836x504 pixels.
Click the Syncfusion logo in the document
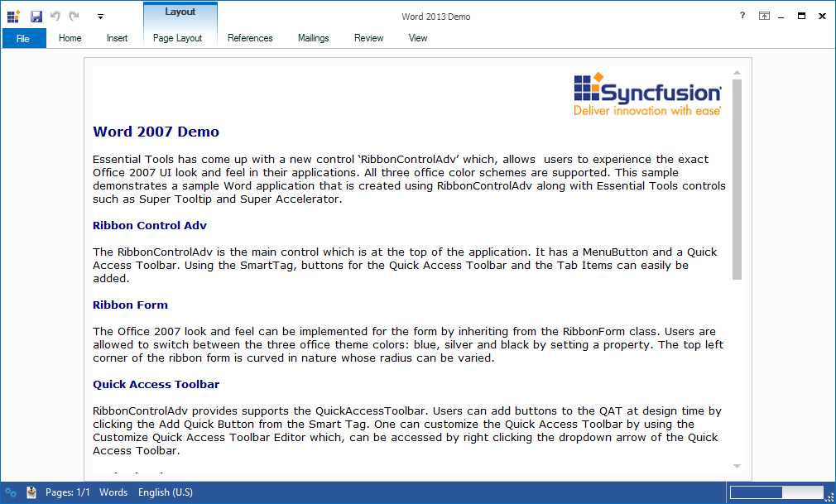tap(646, 91)
